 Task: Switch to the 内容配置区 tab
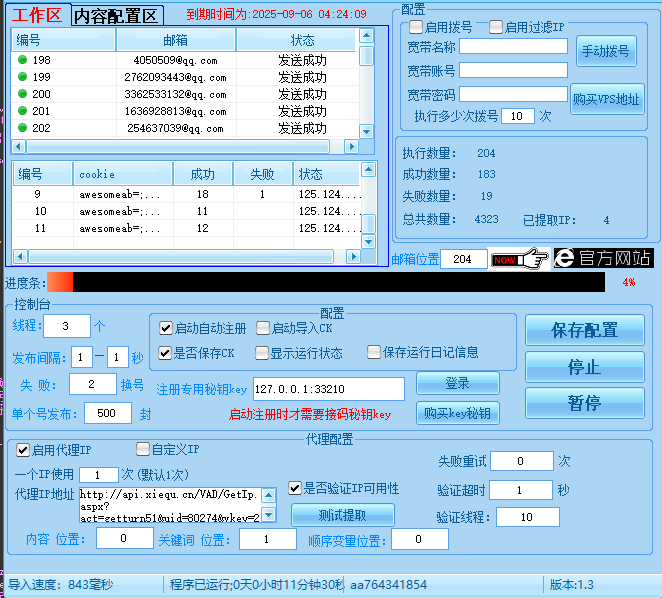point(119,15)
